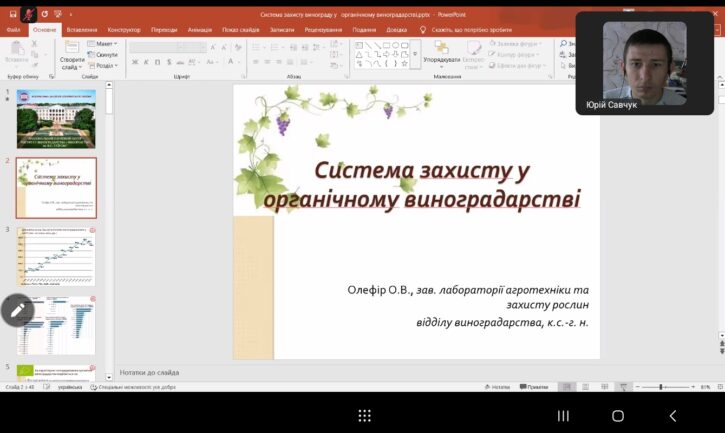Image resolution: width=725 pixels, height=433 pixels.
Task: Switch to the Конструктор tab
Action: click(124, 30)
